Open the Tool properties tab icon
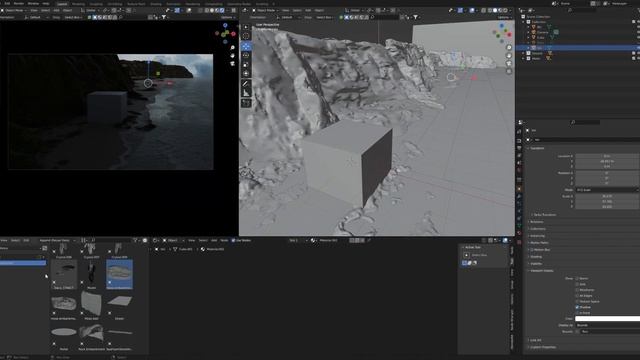 (x=519, y=131)
